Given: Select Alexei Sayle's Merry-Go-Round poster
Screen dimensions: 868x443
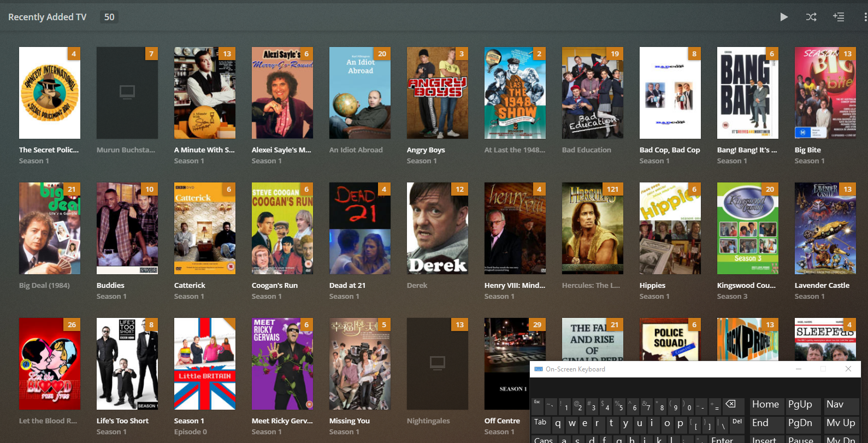Looking at the screenshot, I should coord(282,93).
